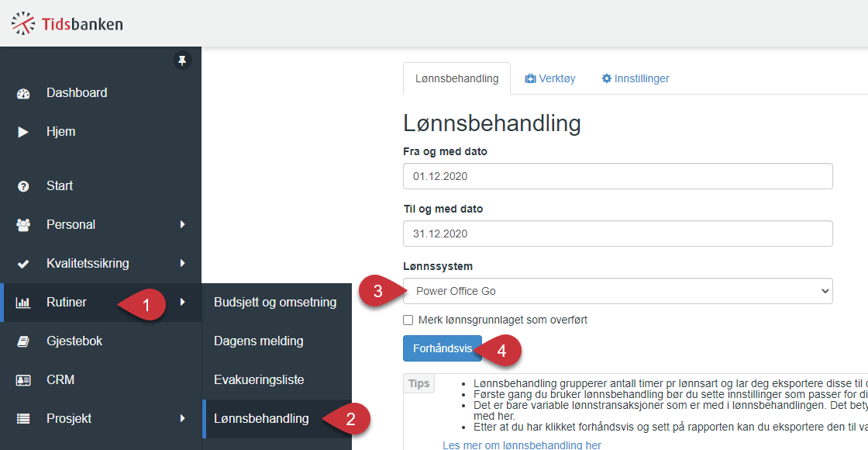Image resolution: width=868 pixels, height=450 pixels.
Task: Open Dashboard via its gauge icon
Action: coord(23,93)
